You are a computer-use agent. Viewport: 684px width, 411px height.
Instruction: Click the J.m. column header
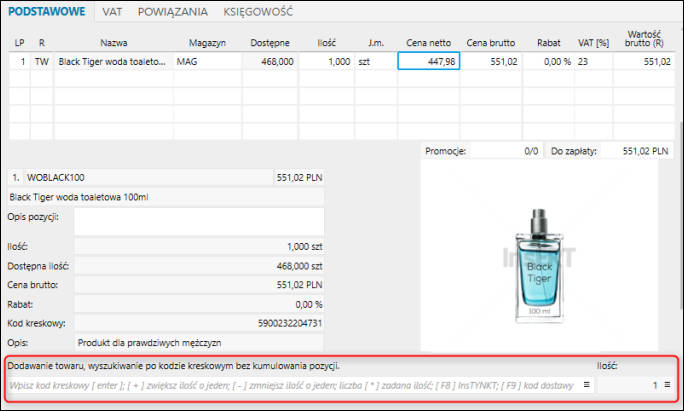[376, 43]
